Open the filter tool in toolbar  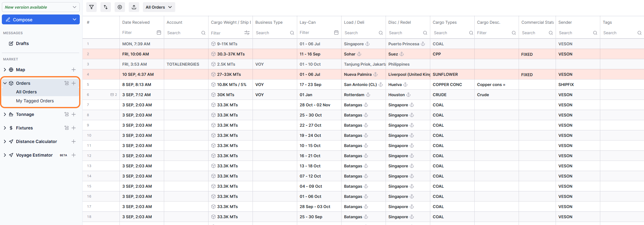click(x=91, y=7)
